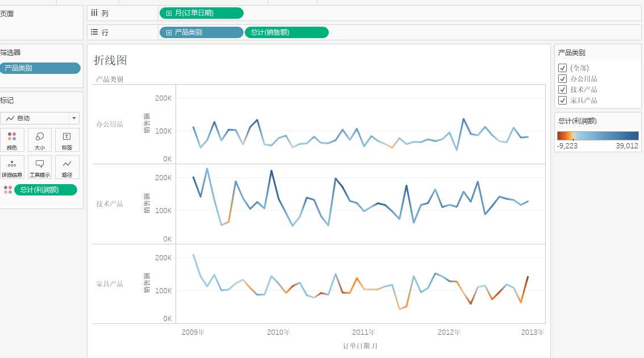Click the 家具产品 row header
The width and height of the screenshot is (644, 358).
coord(109,284)
